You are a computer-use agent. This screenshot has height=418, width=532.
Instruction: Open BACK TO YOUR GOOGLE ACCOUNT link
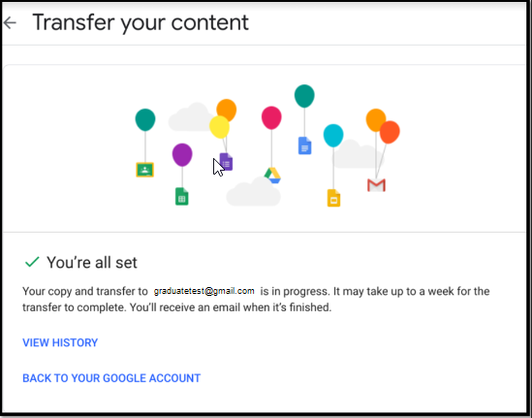111,378
